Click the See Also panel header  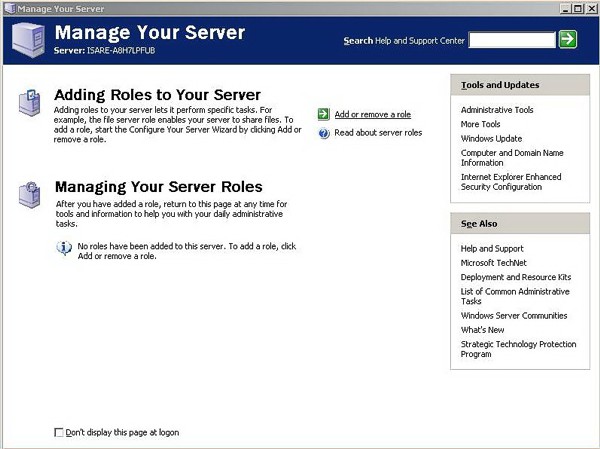[520, 224]
